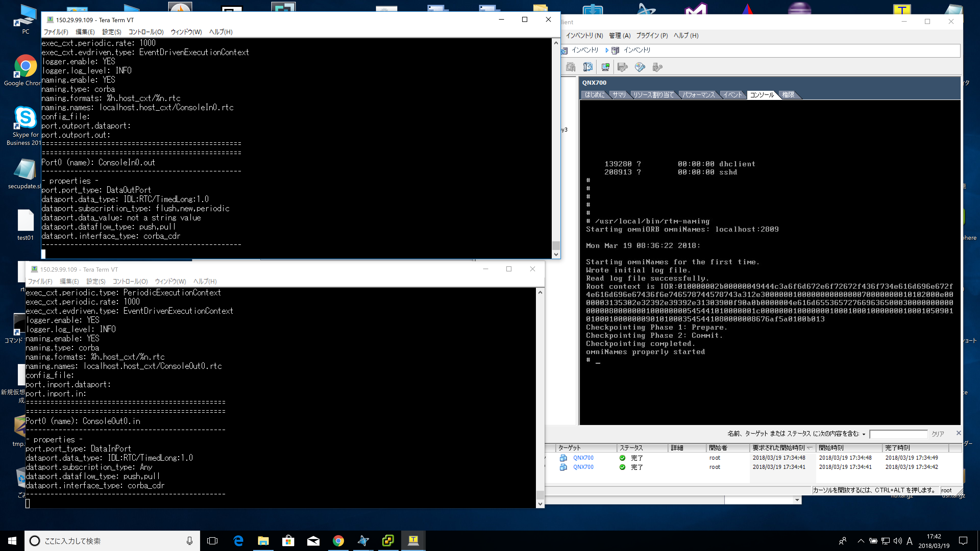
Task: Open vSphere Client taskbar icon
Action: (388, 541)
